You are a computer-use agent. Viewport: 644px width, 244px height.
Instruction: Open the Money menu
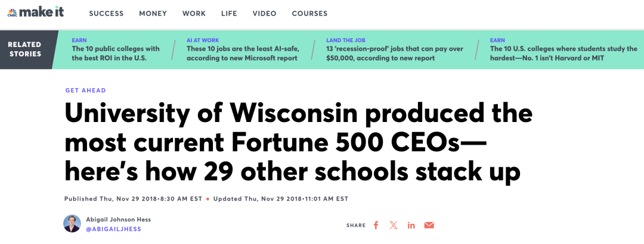click(x=153, y=14)
